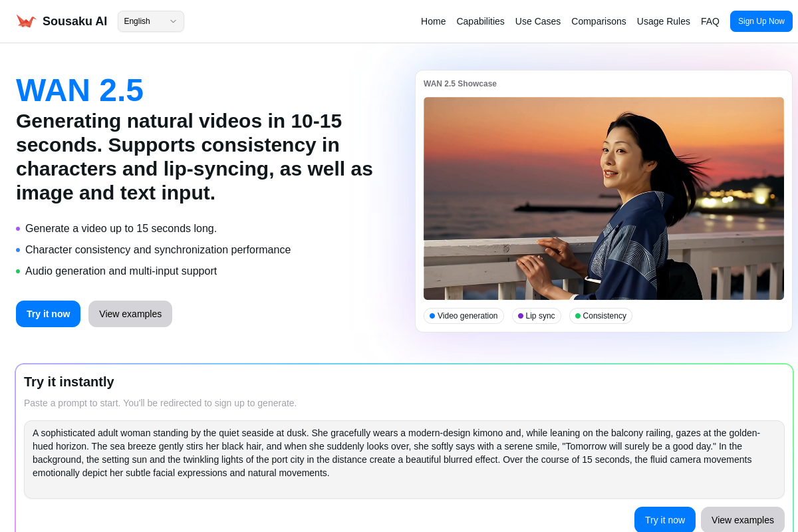Select the Lip sync tag
Screen dimensions: 798x532
536,316
